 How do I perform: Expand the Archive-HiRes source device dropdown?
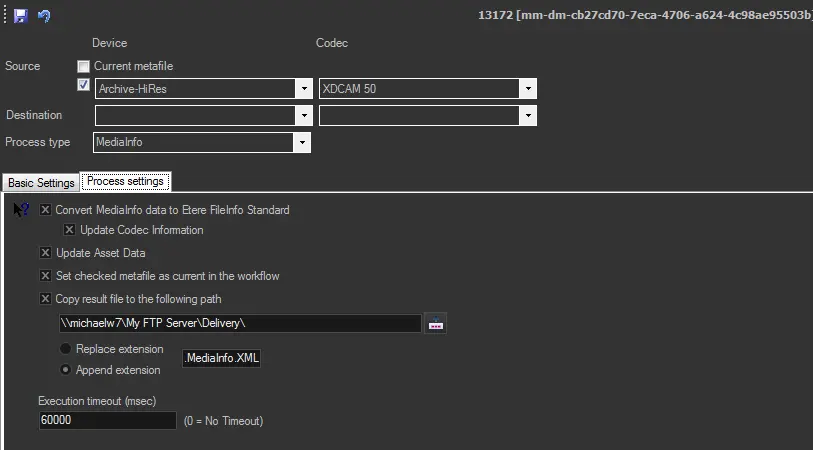[303, 89]
